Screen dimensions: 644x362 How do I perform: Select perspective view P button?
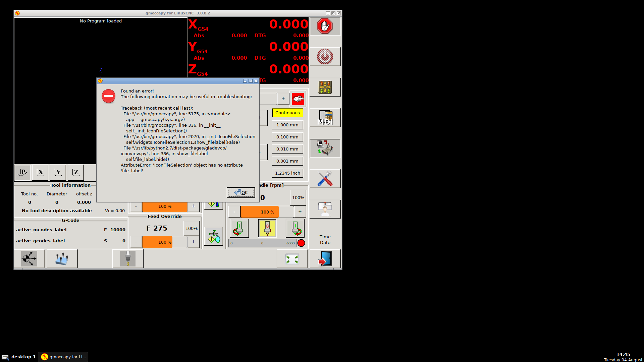(22, 173)
